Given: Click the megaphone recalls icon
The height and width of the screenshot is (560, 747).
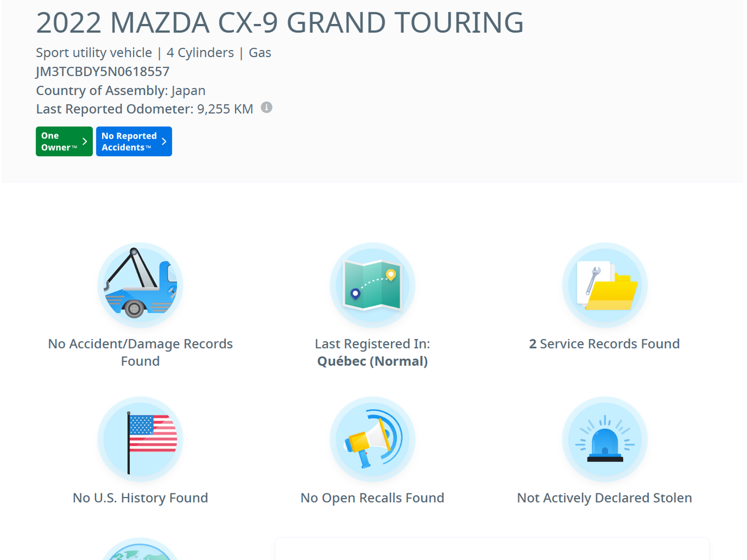Looking at the screenshot, I should point(372,439).
